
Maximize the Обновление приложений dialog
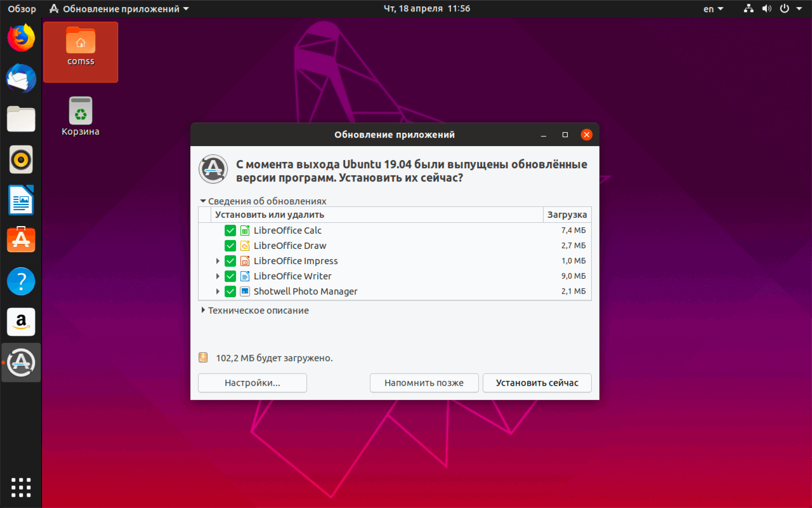(x=565, y=135)
